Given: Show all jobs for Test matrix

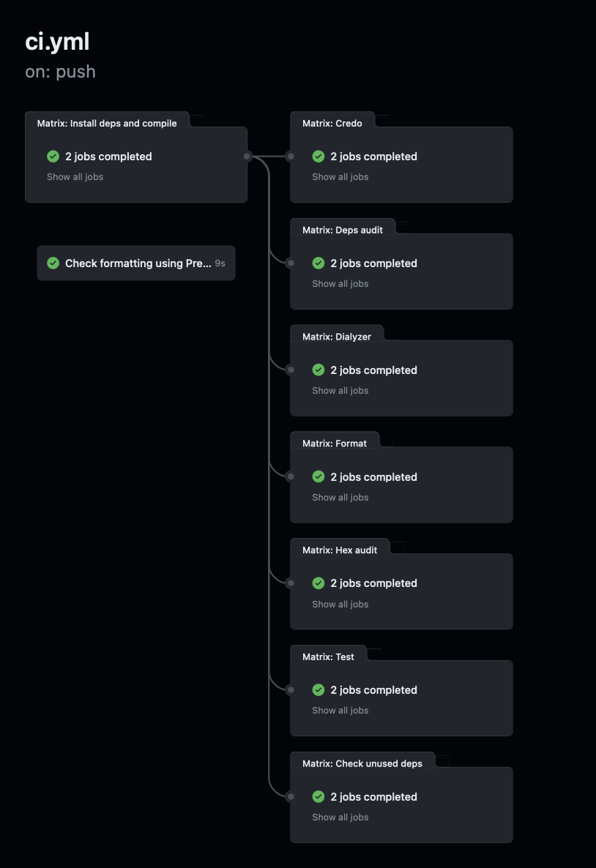Looking at the screenshot, I should pyautogui.click(x=340, y=711).
